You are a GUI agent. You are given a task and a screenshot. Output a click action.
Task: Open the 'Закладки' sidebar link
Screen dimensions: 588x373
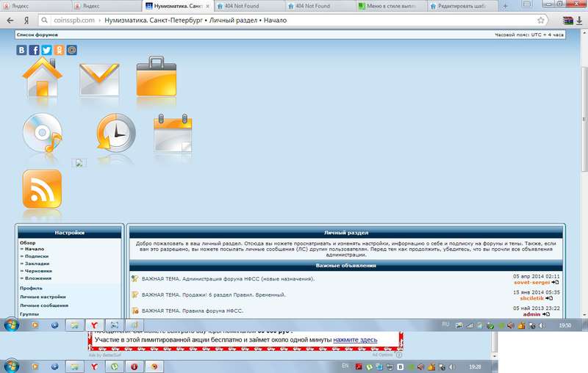(38, 264)
